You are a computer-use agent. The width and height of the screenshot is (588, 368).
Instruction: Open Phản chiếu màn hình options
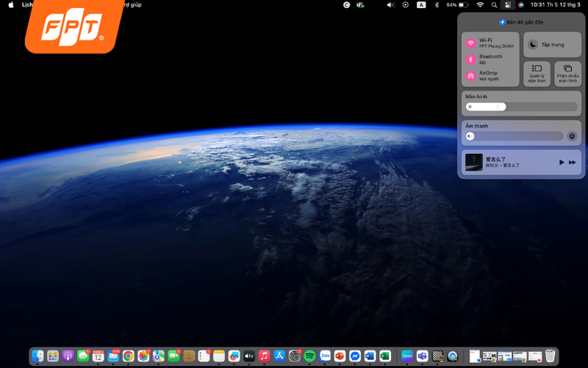[567, 74]
